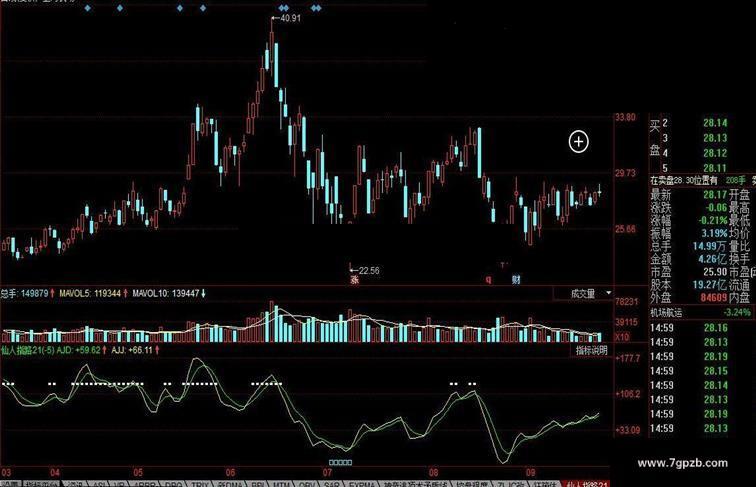Switch to the EXPMA indicator tab
This screenshot has height=487, width=756.
pyautogui.click(x=362, y=484)
